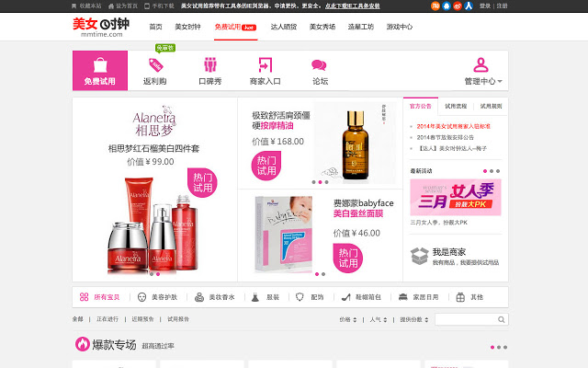Sort items by 提供份数
Viewport: 588px width, 368px height.
pos(414,319)
